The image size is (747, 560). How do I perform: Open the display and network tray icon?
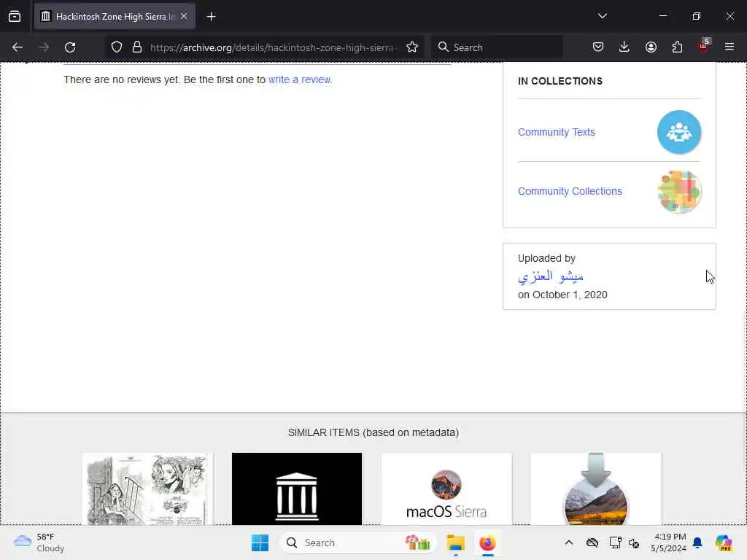(615, 542)
